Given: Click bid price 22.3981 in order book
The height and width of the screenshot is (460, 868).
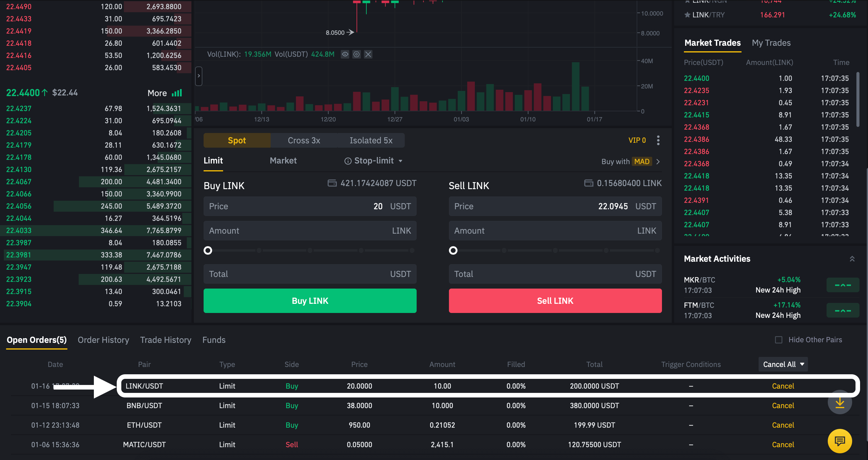Looking at the screenshot, I should (x=19, y=255).
